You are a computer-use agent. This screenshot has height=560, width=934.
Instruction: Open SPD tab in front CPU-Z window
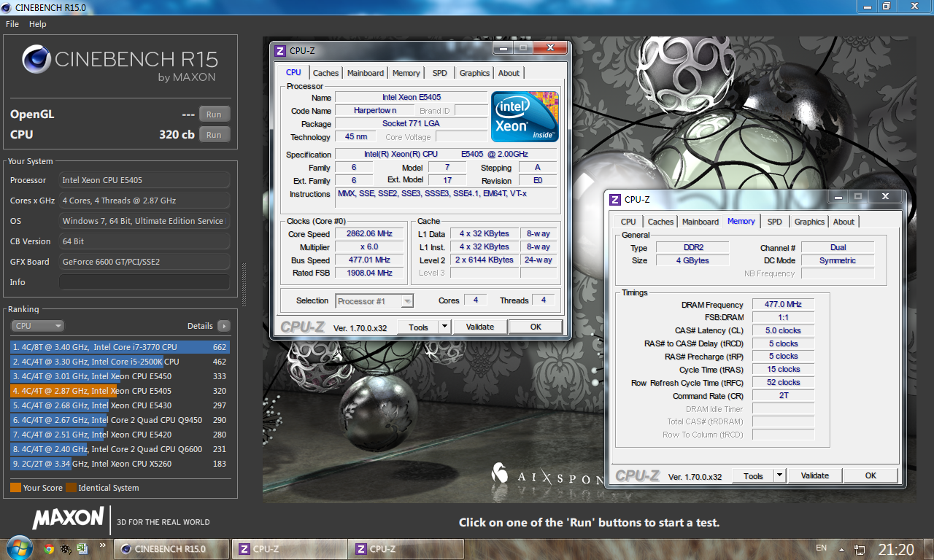click(x=439, y=73)
